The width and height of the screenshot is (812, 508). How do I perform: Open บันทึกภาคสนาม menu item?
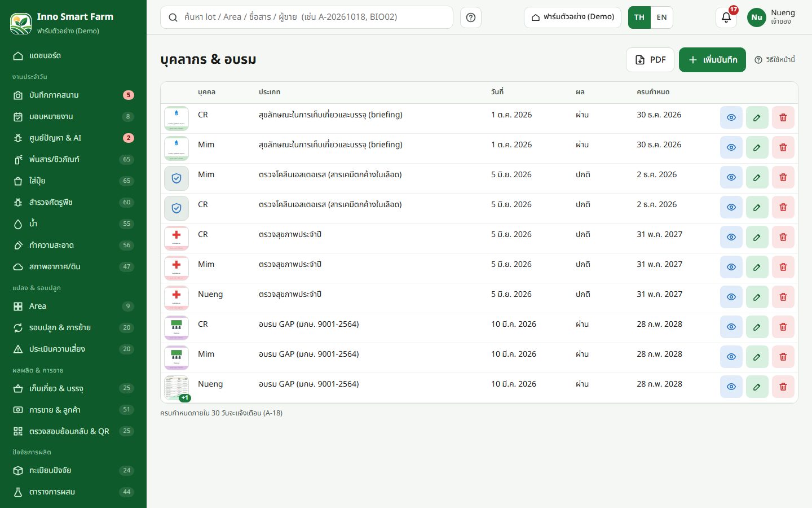73,95
